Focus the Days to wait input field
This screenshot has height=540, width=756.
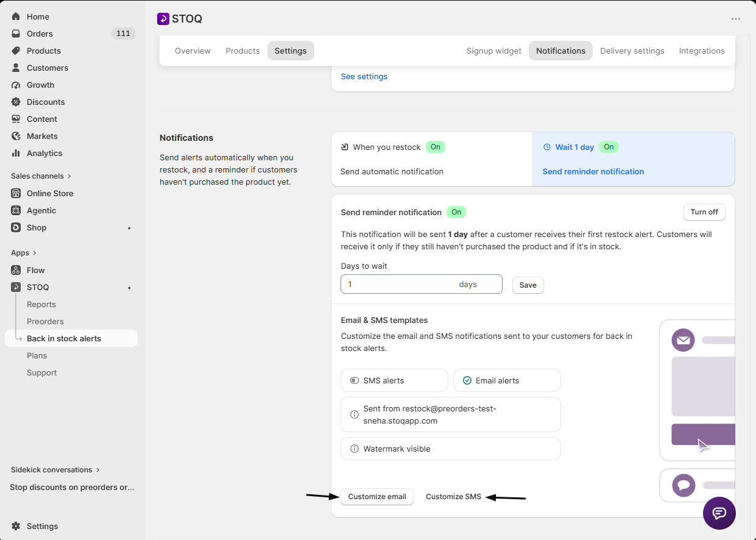pos(422,284)
